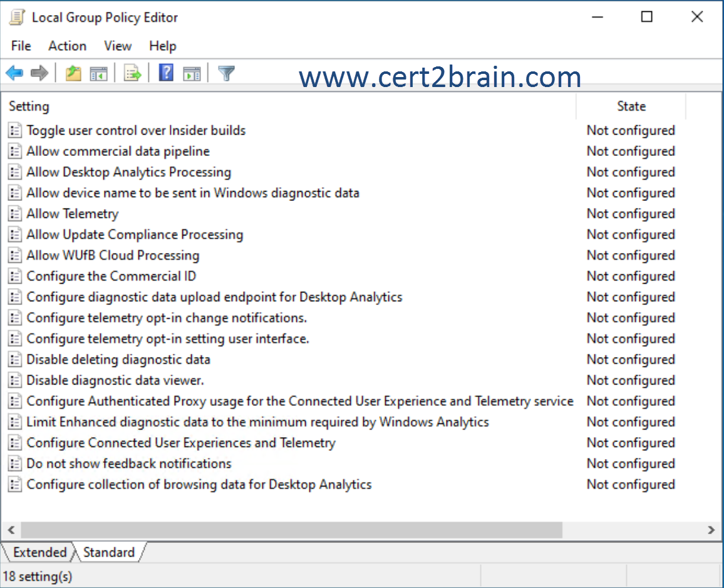Viewport: 724px width, 588px height.
Task: Open the View menu
Action: point(118,46)
